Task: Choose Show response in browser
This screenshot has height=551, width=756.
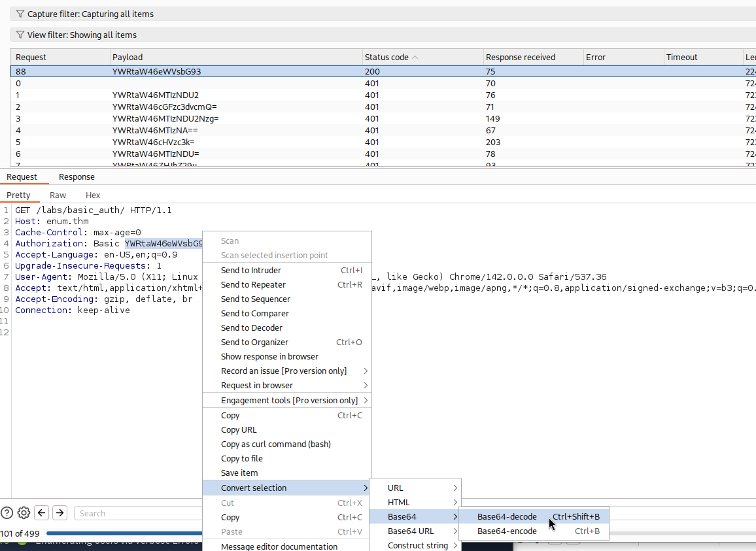Action: pos(287,357)
